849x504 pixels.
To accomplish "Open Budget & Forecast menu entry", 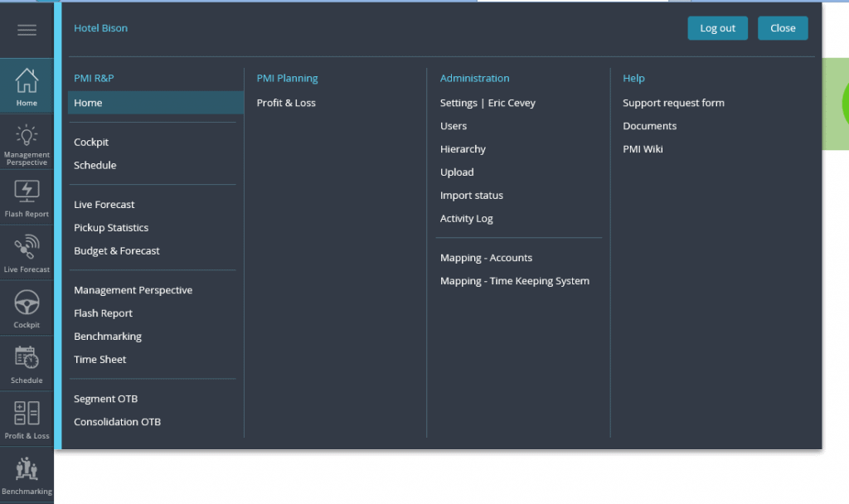I will pyautogui.click(x=117, y=251).
